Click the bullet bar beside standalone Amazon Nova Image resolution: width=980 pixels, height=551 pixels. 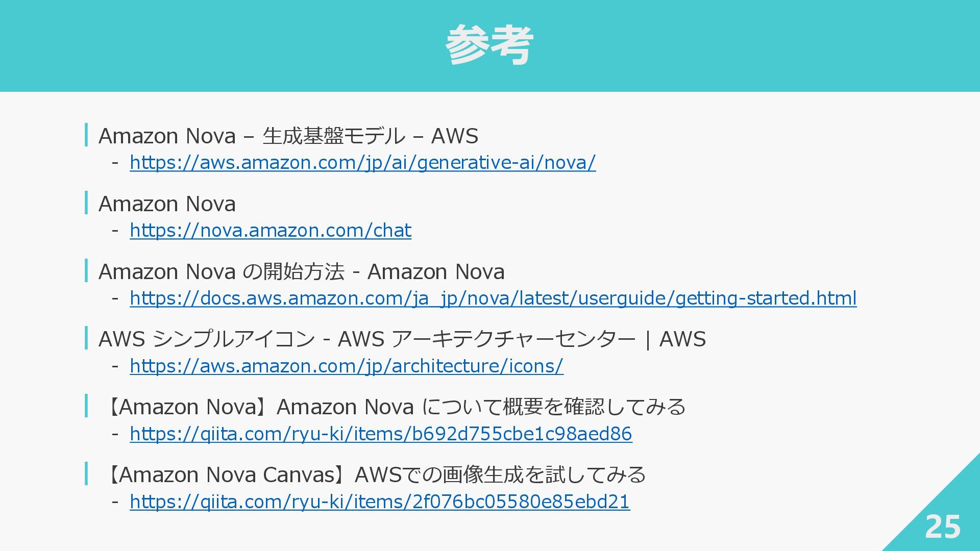86,203
